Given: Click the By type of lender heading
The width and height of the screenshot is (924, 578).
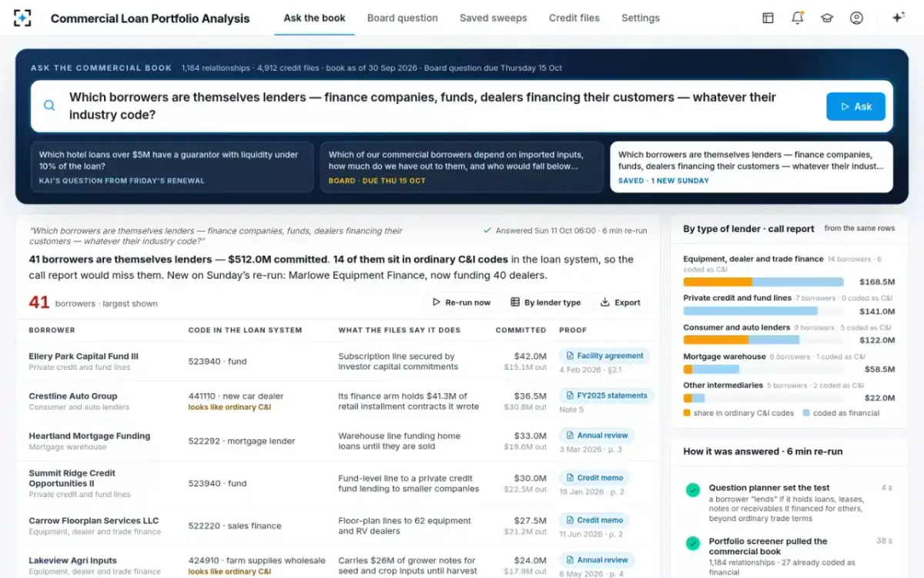Looking at the screenshot, I should [x=748, y=229].
